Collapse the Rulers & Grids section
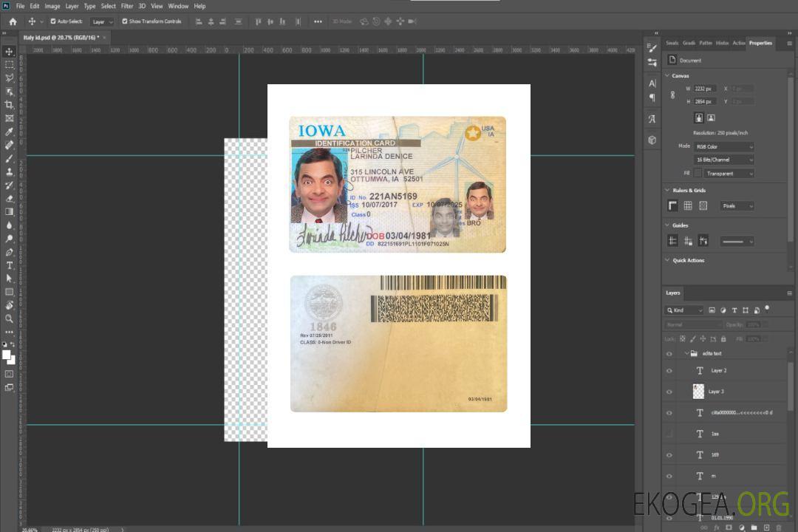The image size is (798, 532). (x=668, y=191)
